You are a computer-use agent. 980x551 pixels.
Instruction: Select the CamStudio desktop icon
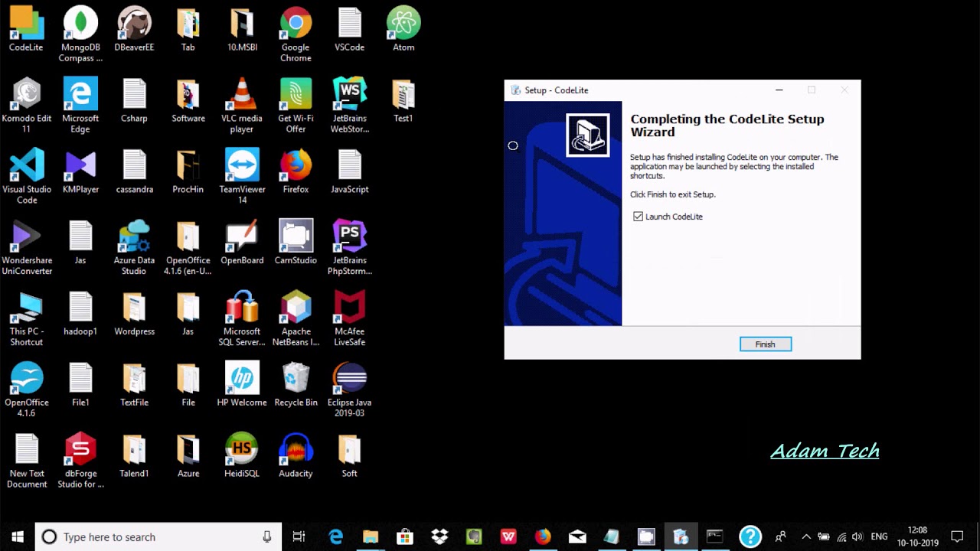click(x=296, y=243)
